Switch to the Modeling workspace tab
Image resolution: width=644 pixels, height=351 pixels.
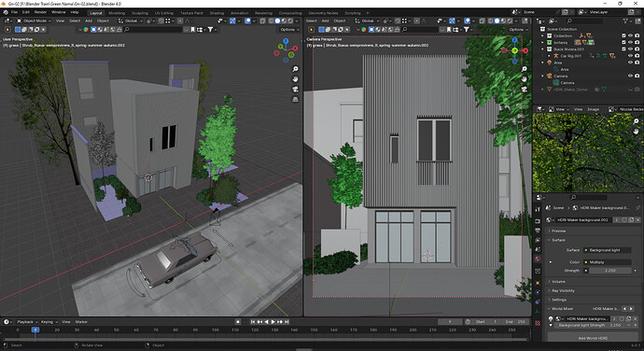point(117,13)
